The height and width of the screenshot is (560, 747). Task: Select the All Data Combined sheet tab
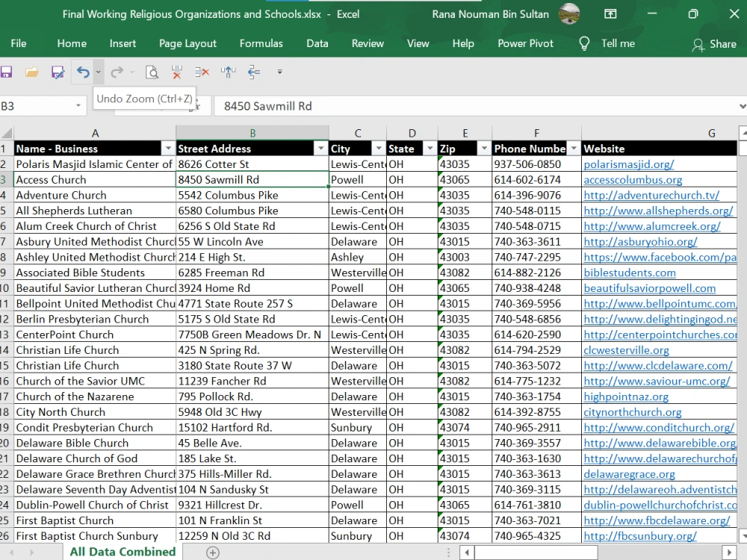tap(123, 552)
